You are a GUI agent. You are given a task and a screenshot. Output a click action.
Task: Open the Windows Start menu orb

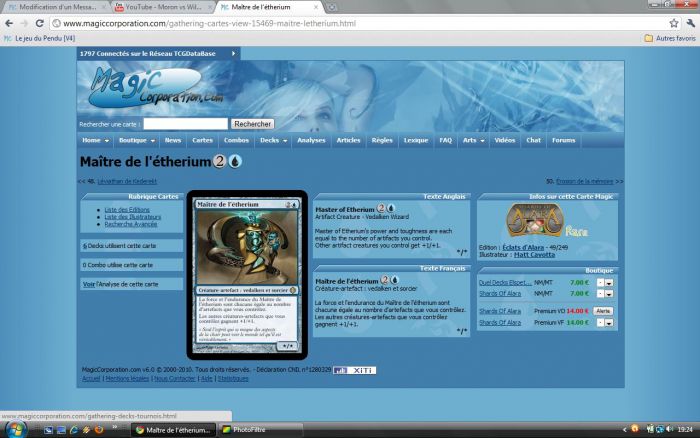click(x=15, y=430)
